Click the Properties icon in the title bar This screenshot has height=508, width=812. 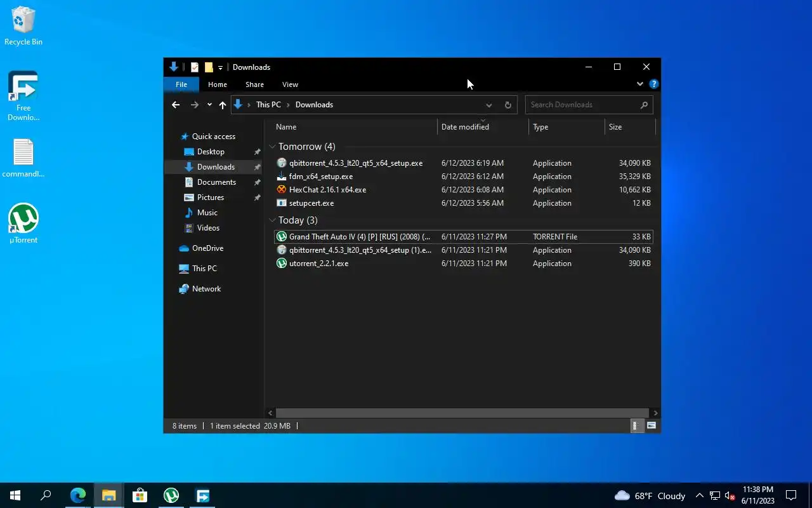click(x=195, y=67)
